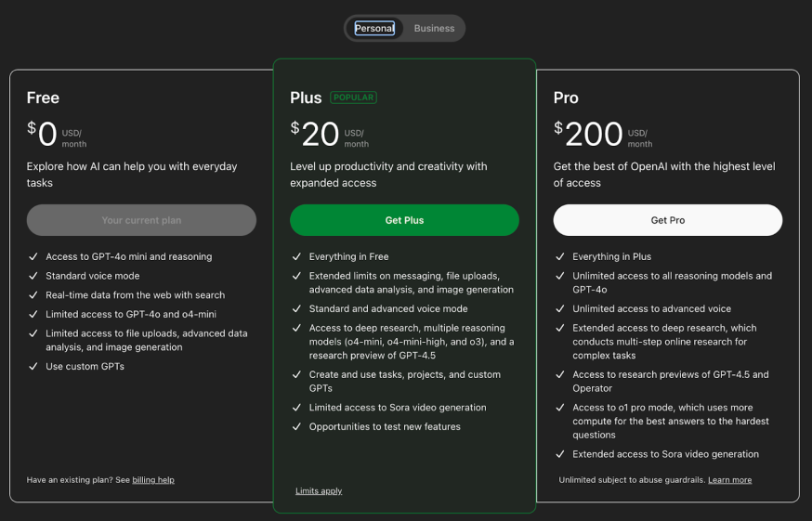This screenshot has height=521, width=812.
Task: Open the billing help link
Action: [x=153, y=480]
